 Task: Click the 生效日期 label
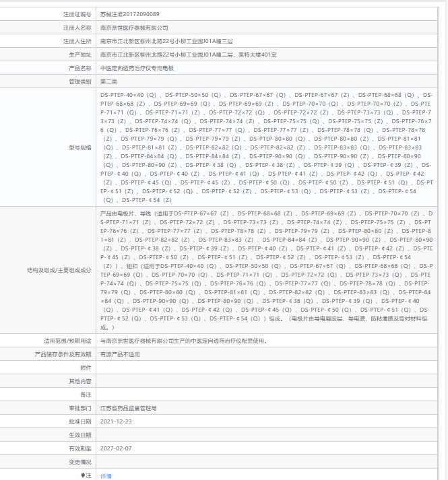tap(80, 435)
